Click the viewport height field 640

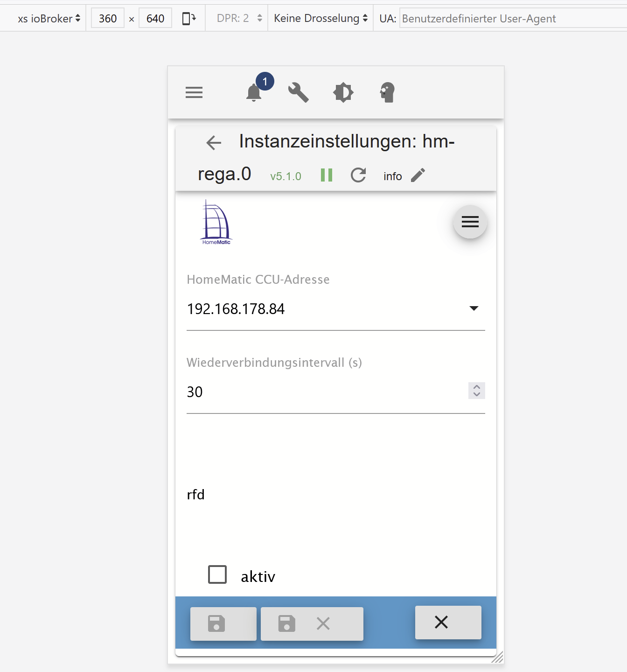(x=155, y=18)
